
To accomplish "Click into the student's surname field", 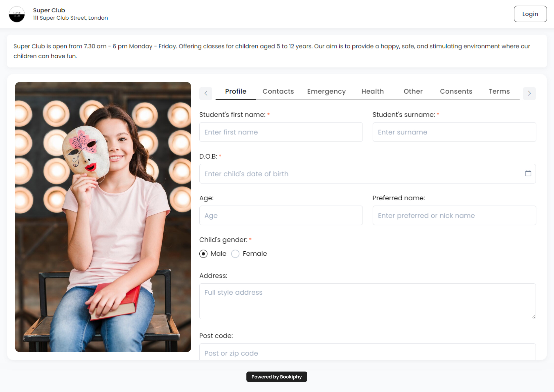I will coord(454,132).
